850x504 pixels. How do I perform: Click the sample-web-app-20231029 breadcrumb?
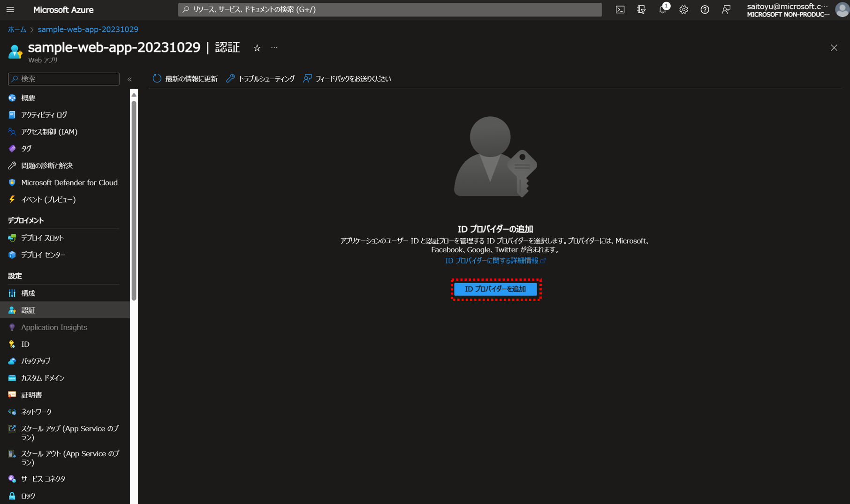[88, 29]
